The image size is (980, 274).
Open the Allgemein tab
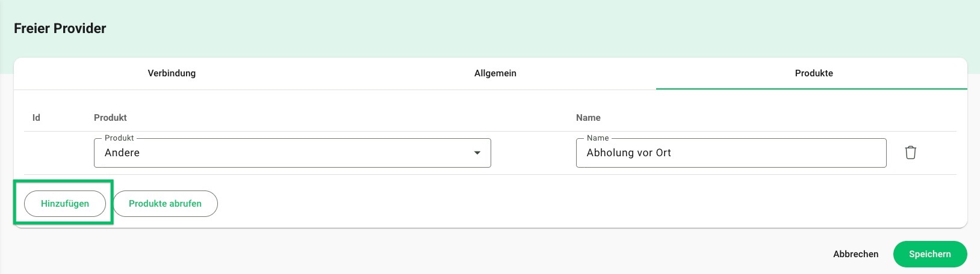(x=495, y=73)
